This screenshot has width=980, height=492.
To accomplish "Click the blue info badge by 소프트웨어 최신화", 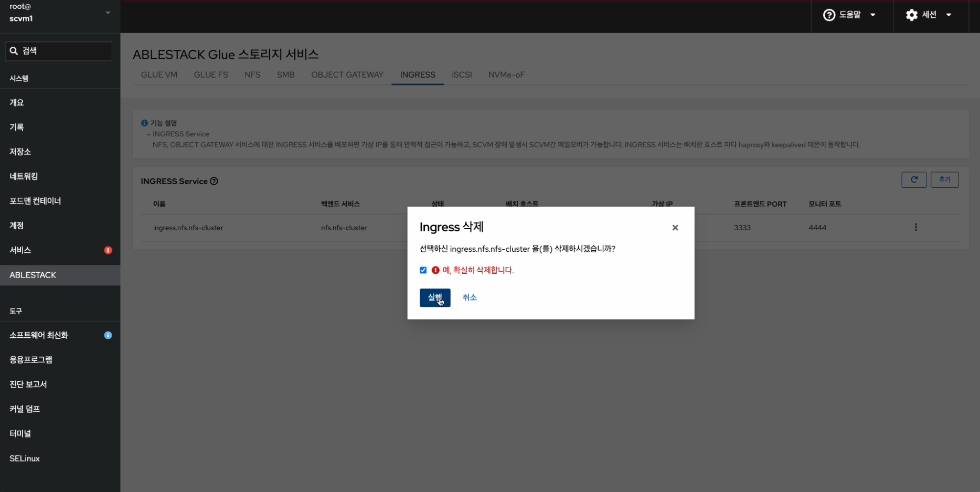I will point(108,335).
